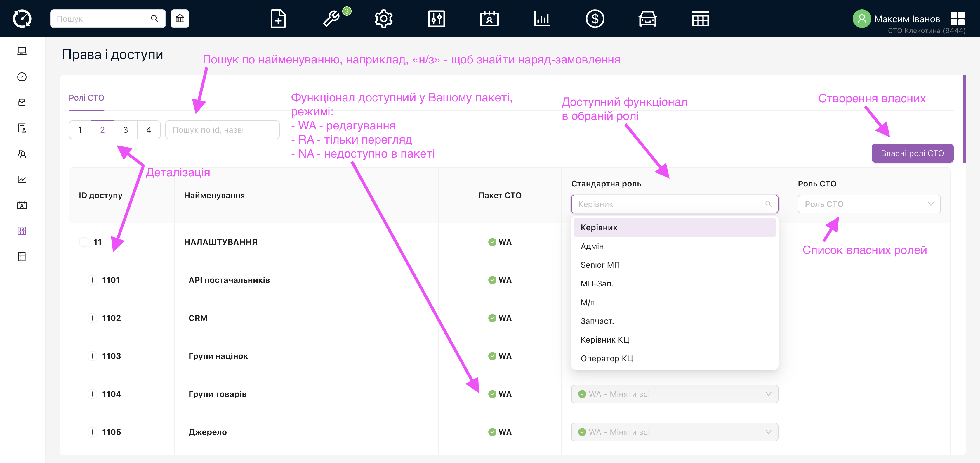Click the bank building icon near search
The height and width of the screenshot is (463, 980).
[x=180, y=19]
